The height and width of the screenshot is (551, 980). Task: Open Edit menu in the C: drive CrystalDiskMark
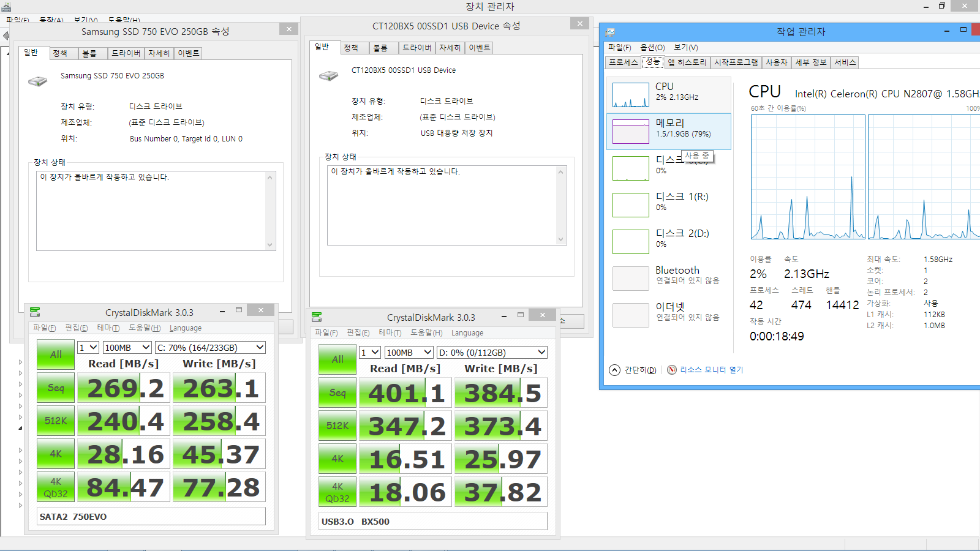coord(77,328)
